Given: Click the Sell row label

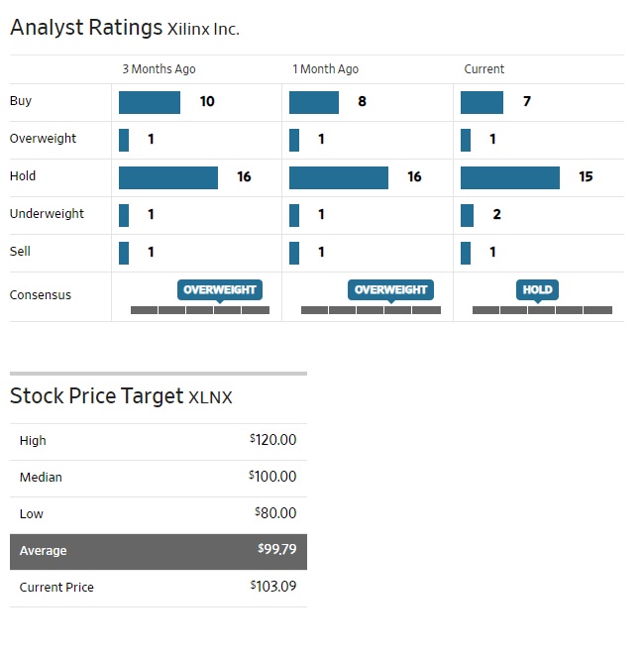Looking at the screenshot, I should (x=20, y=252).
